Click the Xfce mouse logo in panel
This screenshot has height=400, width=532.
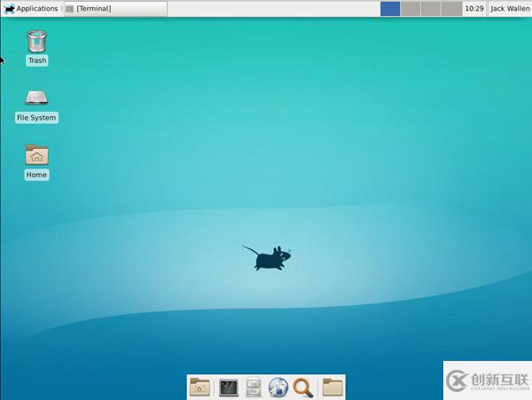click(9, 9)
